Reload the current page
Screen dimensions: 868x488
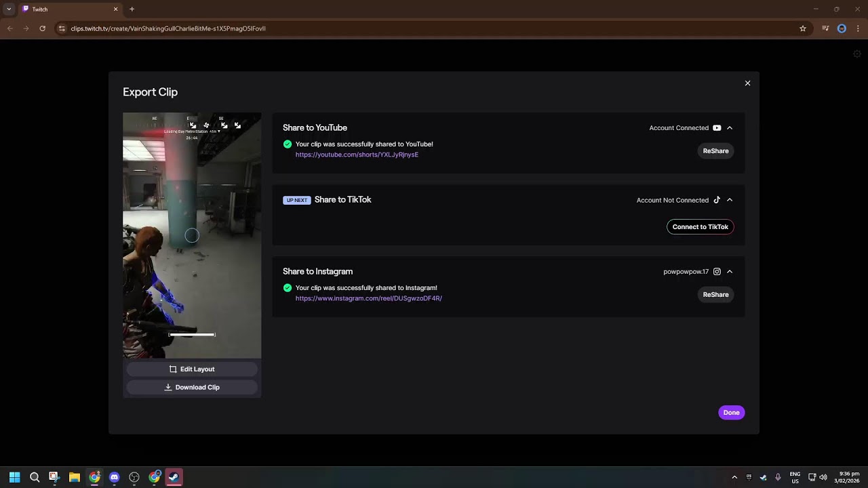tap(42, 28)
